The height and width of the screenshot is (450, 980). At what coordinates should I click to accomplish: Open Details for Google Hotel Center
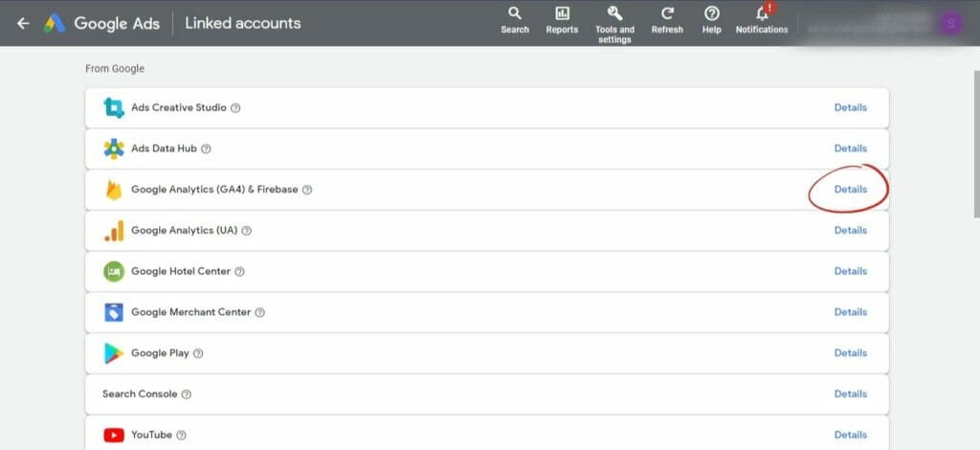pyautogui.click(x=851, y=271)
